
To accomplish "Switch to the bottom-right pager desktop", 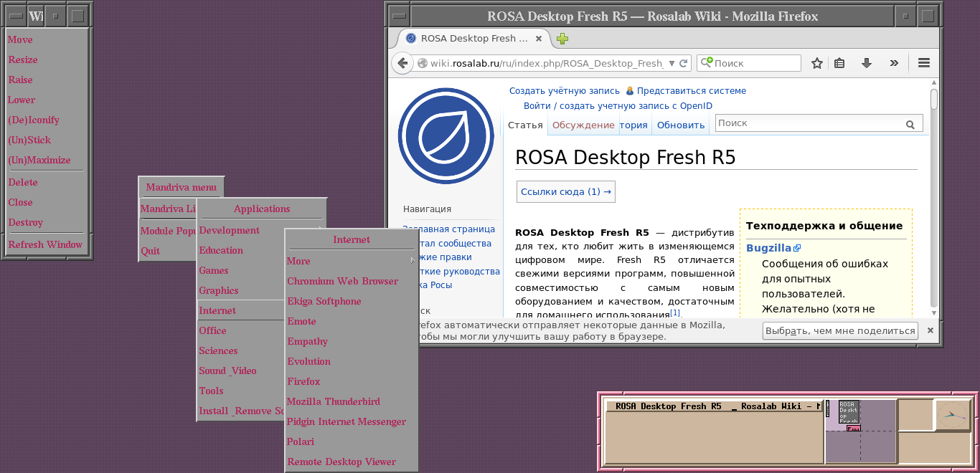I will (877, 446).
